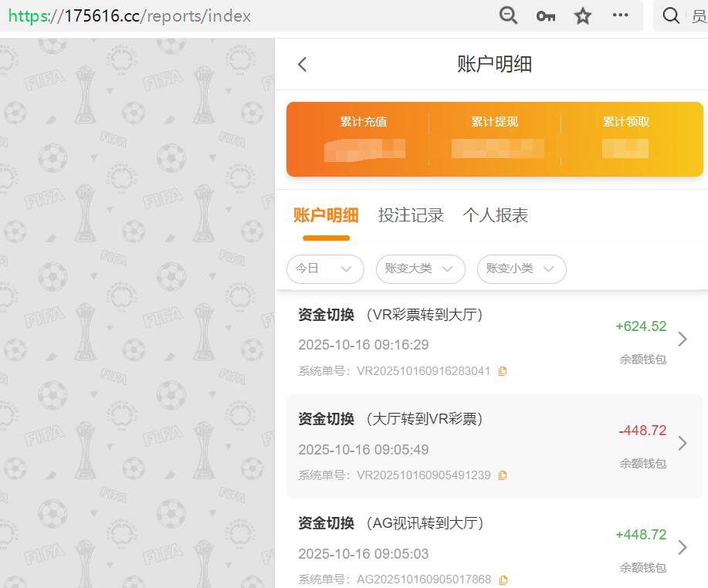This screenshot has height=588, width=708.
Task: Open the 今日 date filter dropdown
Action: point(325,269)
